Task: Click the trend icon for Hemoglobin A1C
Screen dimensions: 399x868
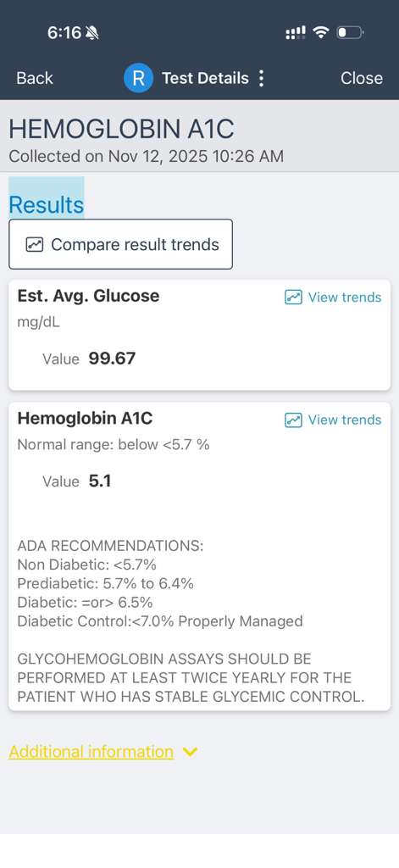Action: click(x=293, y=420)
